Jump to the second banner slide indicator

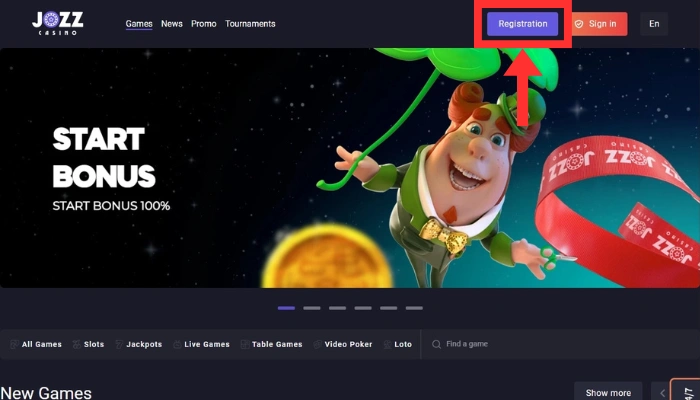tap(312, 308)
